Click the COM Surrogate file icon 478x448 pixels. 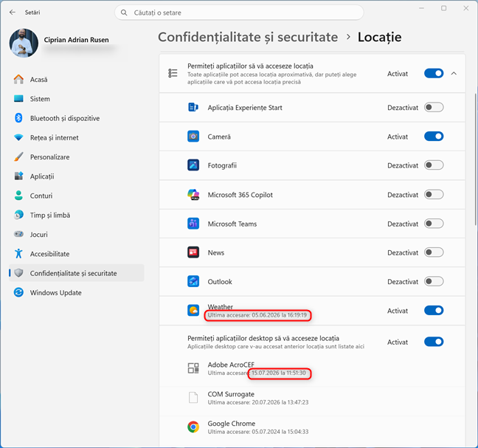pos(193,398)
